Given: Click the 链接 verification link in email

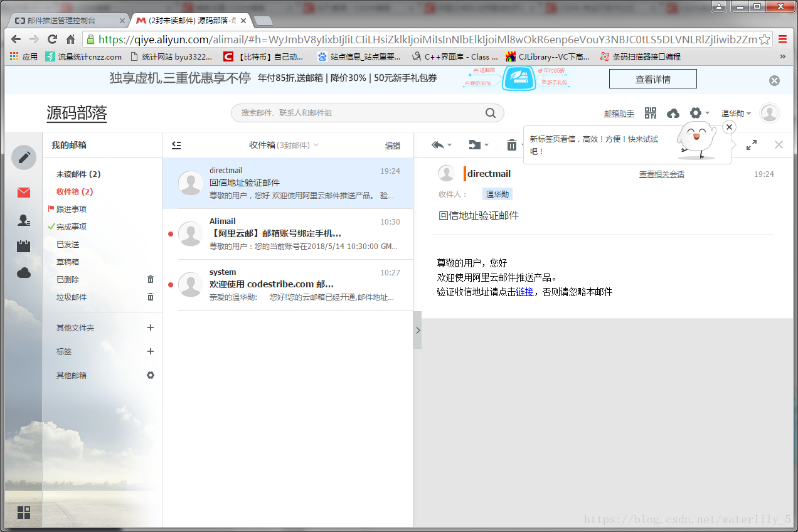Looking at the screenshot, I should pos(524,292).
